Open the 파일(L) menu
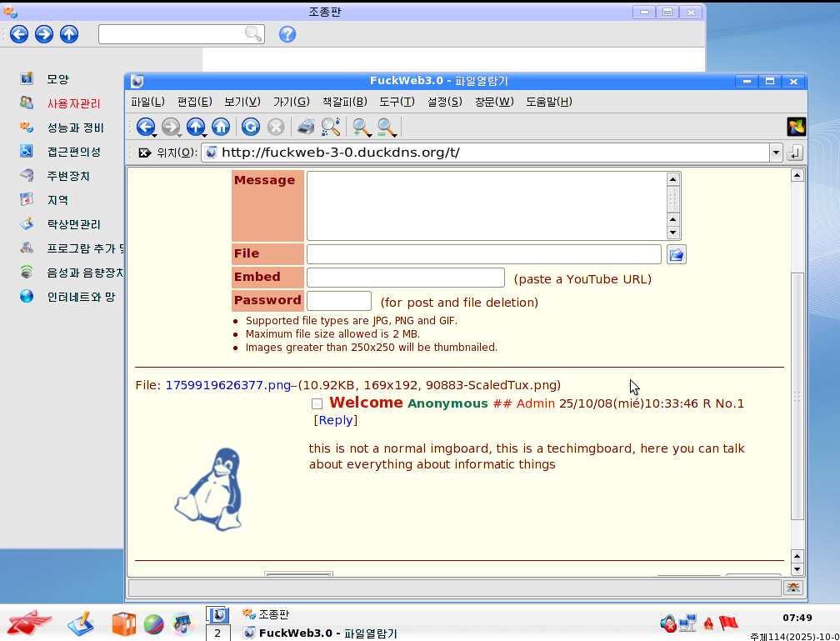The width and height of the screenshot is (840, 641). click(x=147, y=102)
